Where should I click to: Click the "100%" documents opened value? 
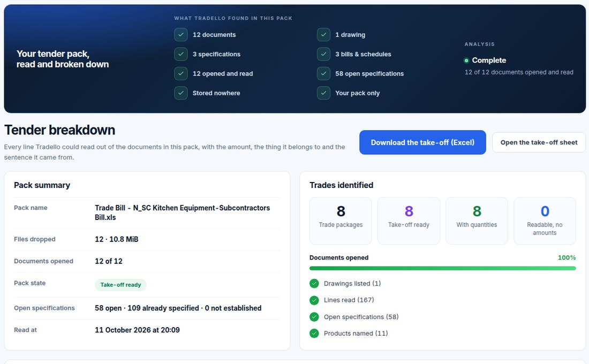click(567, 257)
